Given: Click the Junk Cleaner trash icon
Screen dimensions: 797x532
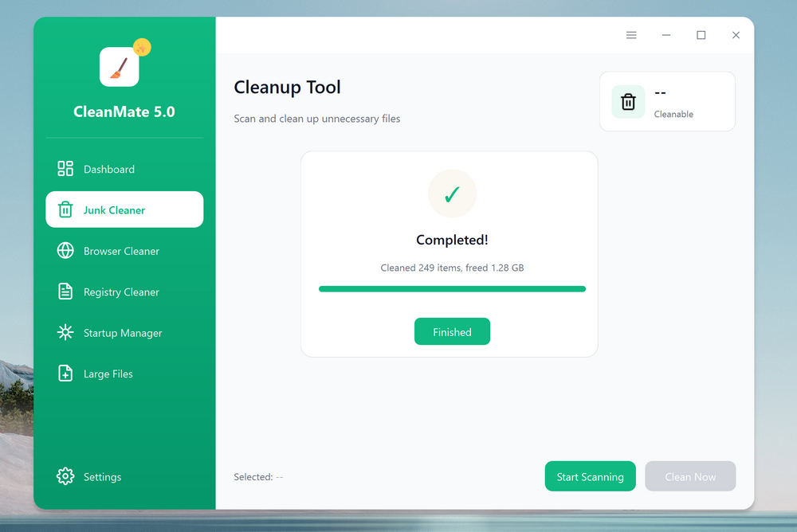Looking at the screenshot, I should (x=65, y=209).
